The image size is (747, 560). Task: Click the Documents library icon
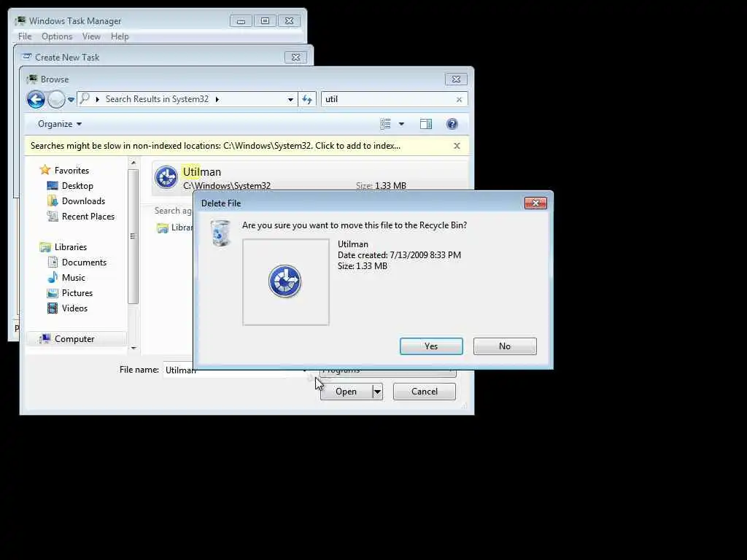(x=53, y=262)
